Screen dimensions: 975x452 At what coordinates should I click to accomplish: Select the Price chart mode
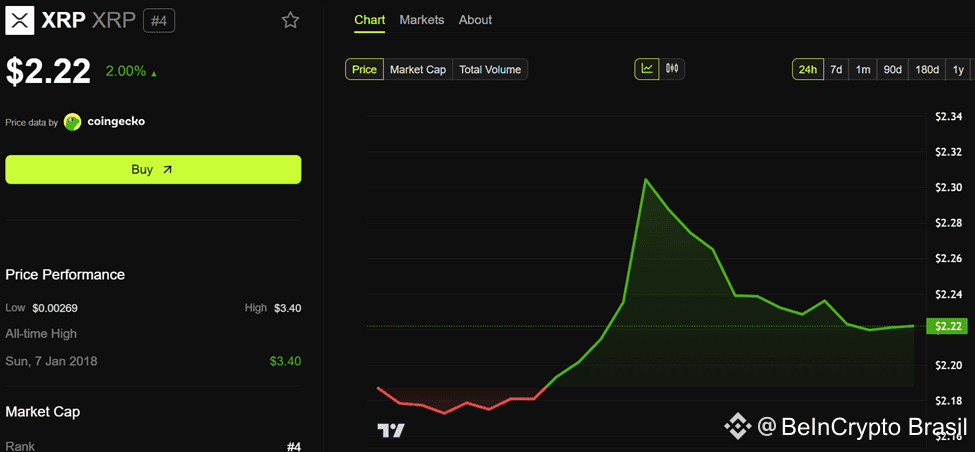coord(364,70)
